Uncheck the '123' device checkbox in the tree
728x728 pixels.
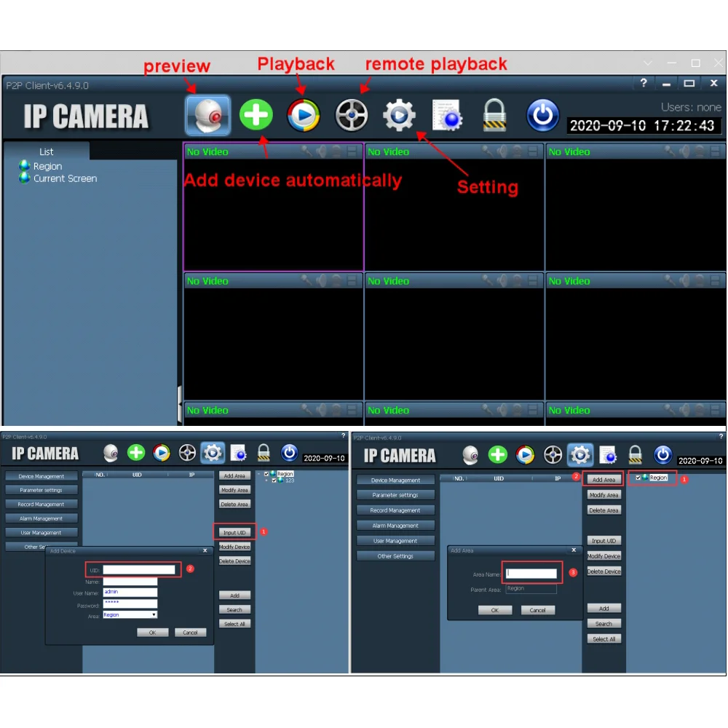[274, 480]
